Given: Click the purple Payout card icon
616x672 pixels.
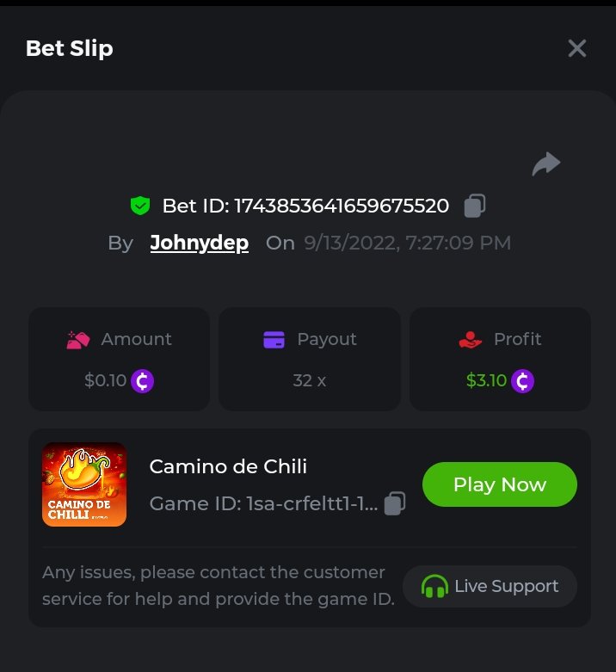Looking at the screenshot, I should point(274,340).
